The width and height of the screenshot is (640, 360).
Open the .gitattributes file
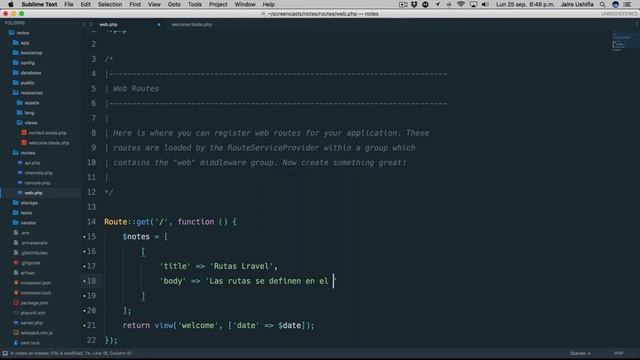tap(31, 253)
